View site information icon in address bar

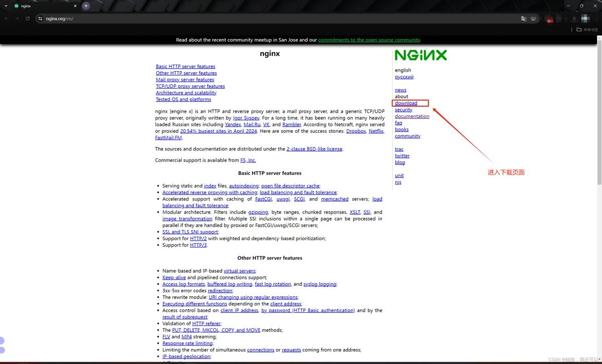(40, 19)
